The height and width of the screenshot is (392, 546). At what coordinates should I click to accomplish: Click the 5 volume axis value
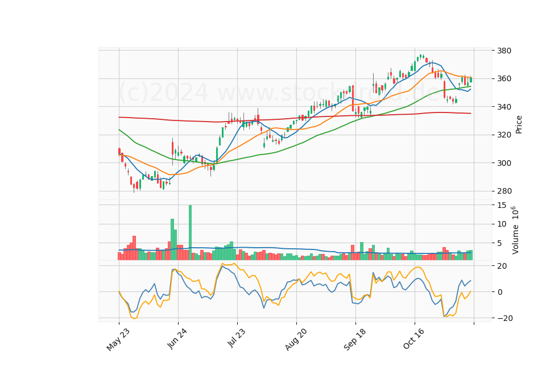click(x=500, y=244)
